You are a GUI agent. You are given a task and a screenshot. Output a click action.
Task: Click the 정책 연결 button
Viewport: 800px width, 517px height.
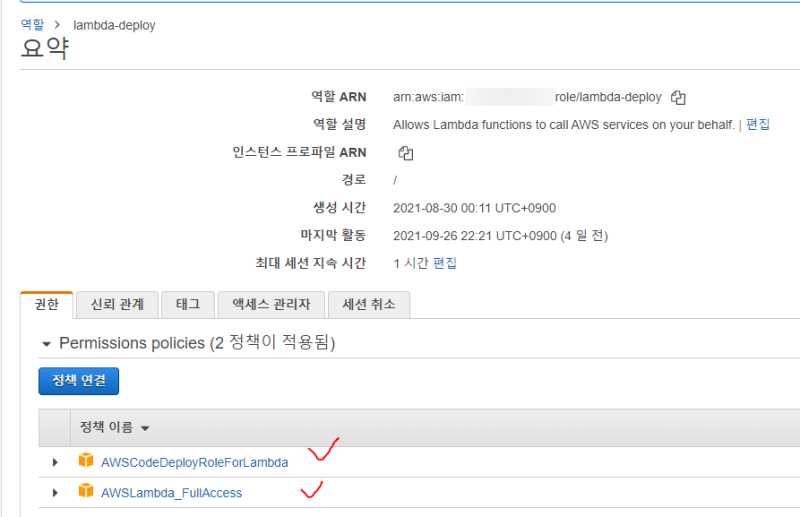79,381
